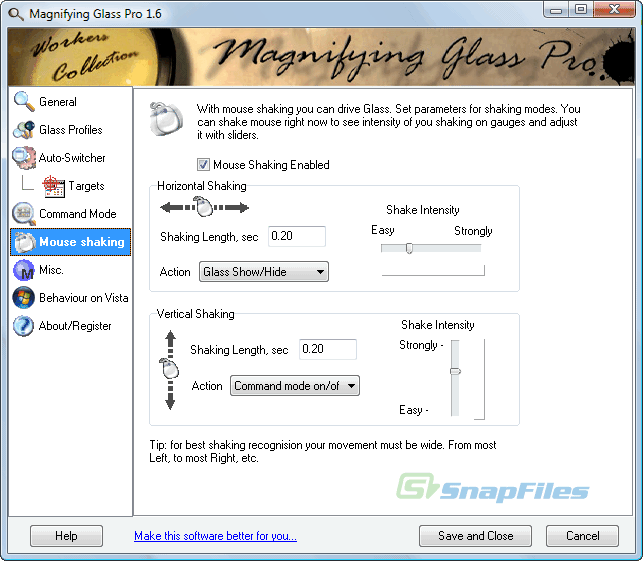
Task: Toggle the Mouse Shaking Enabled checkbox
Action: [x=203, y=165]
